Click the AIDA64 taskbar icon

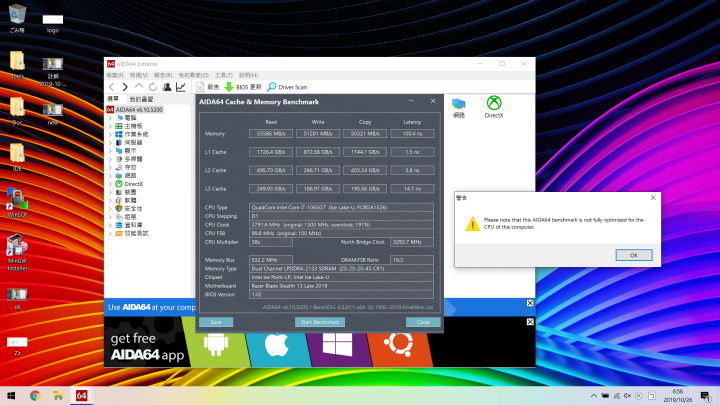tap(81, 395)
